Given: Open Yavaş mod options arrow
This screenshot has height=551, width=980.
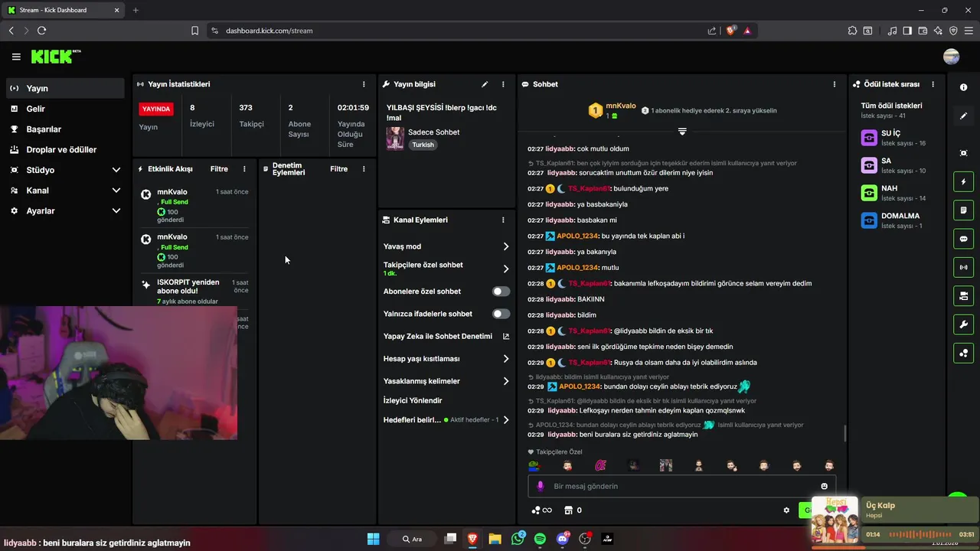Looking at the screenshot, I should tap(505, 246).
